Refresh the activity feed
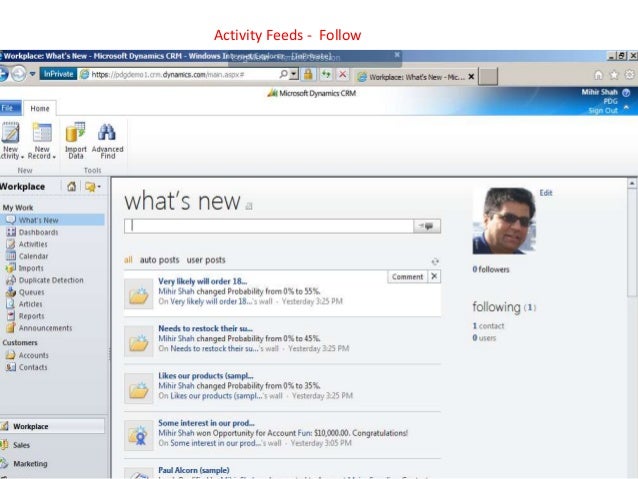 (435, 261)
